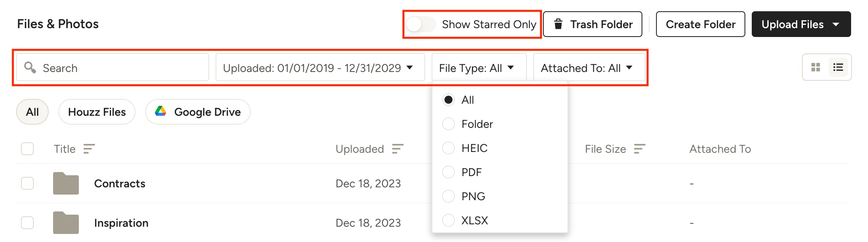Open the Uploaded date range dropdown

point(320,68)
